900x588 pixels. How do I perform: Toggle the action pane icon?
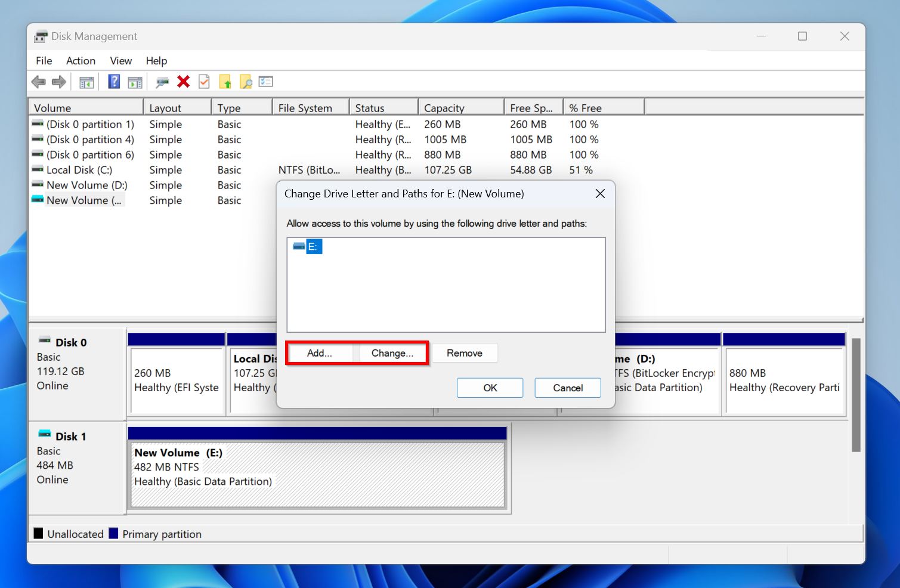coord(135,81)
